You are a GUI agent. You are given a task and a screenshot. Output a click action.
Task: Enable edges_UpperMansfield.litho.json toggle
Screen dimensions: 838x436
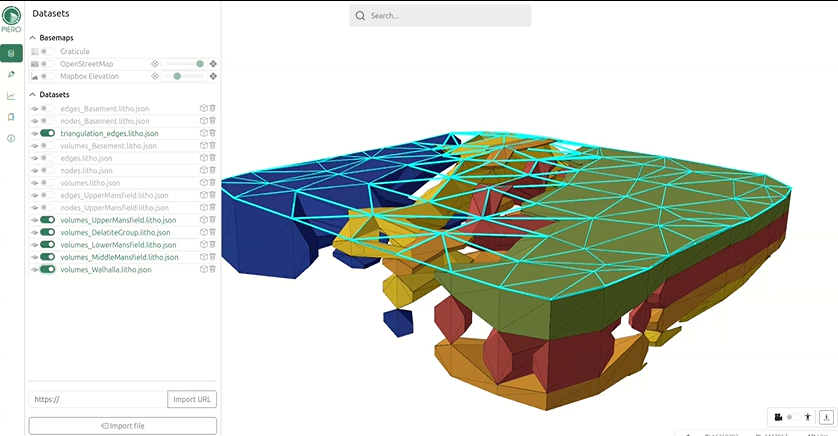(x=48, y=195)
